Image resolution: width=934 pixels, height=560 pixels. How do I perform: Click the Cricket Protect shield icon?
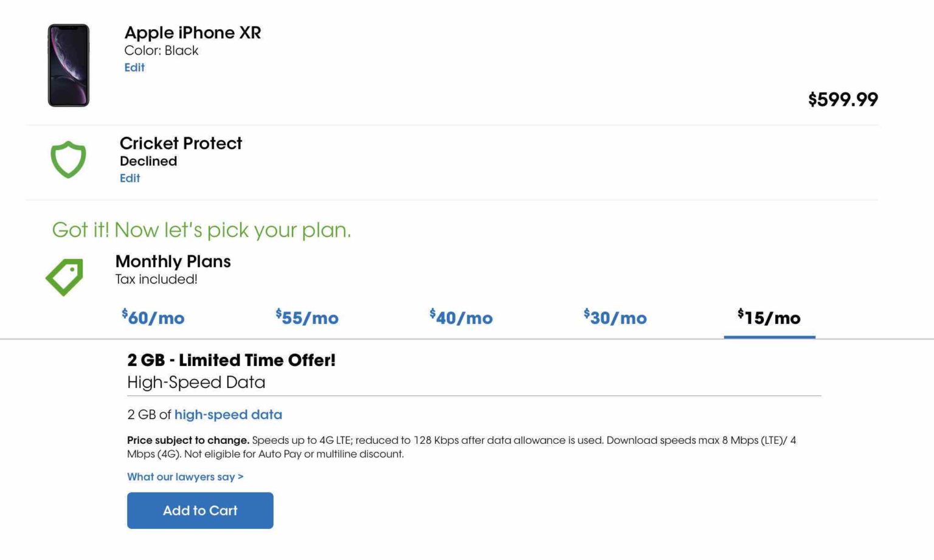(67, 159)
